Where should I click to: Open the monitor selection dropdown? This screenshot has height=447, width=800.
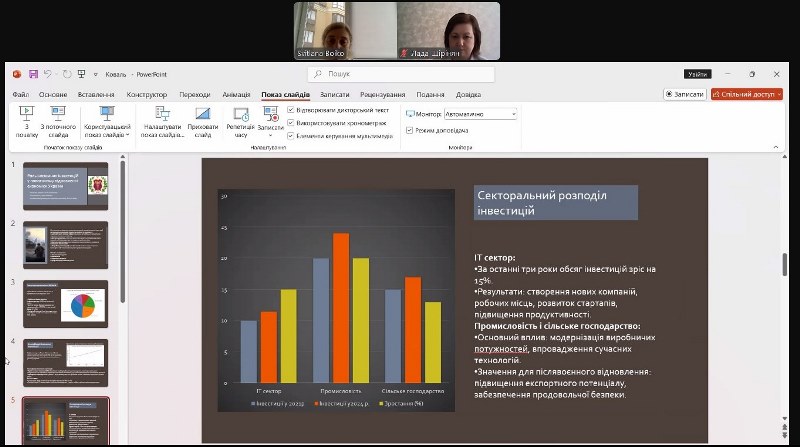513,114
